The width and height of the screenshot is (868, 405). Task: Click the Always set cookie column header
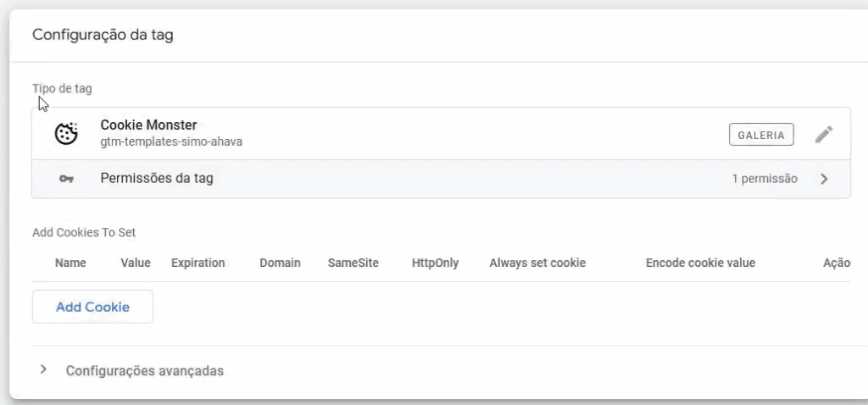pos(537,263)
